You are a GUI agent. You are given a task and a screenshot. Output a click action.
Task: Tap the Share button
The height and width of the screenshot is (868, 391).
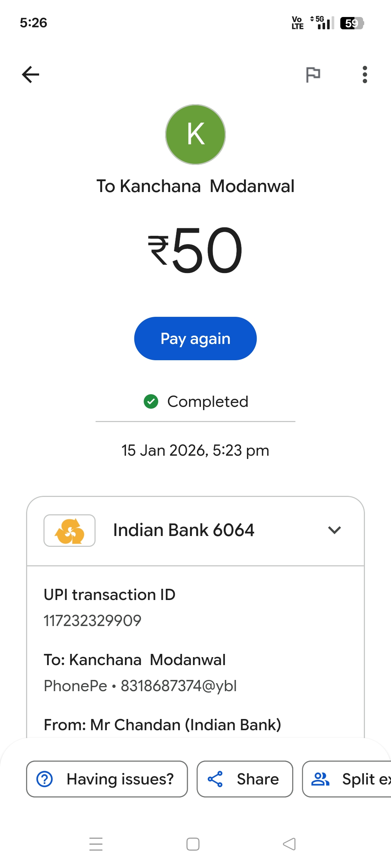(x=245, y=779)
